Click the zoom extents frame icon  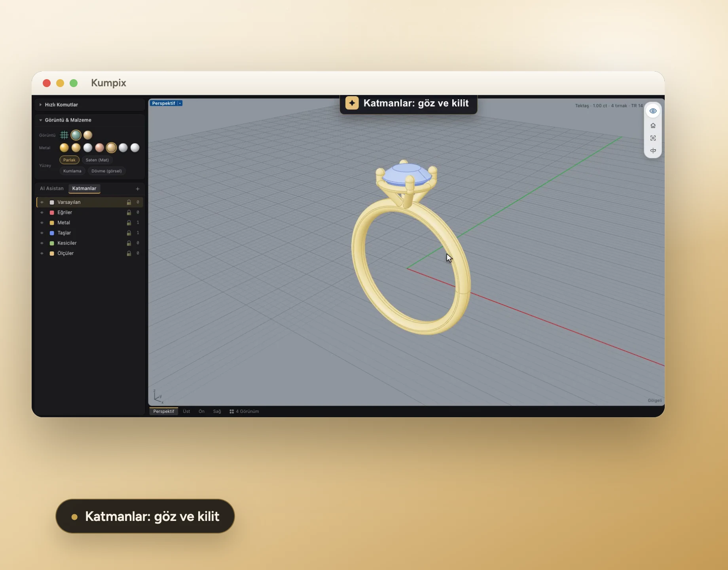click(653, 138)
